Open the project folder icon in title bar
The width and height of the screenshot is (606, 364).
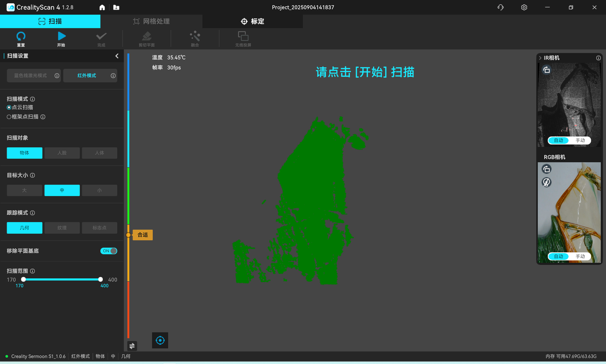[x=116, y=8]
